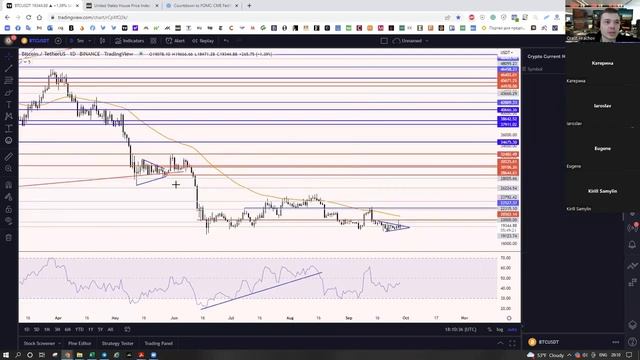The image size is (640, 360).
Task: Select the YTD date range
Action: (x=79, y=329)
